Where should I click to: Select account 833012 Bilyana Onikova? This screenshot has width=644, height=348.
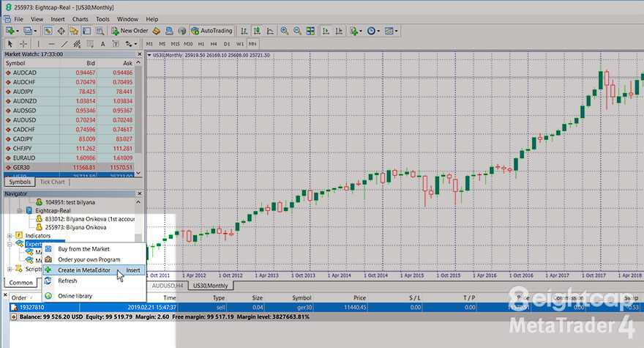pos(85,219)
